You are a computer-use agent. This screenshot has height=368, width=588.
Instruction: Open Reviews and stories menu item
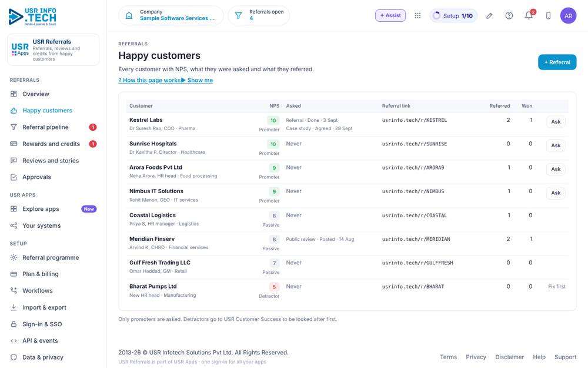(x=54, y=160)
